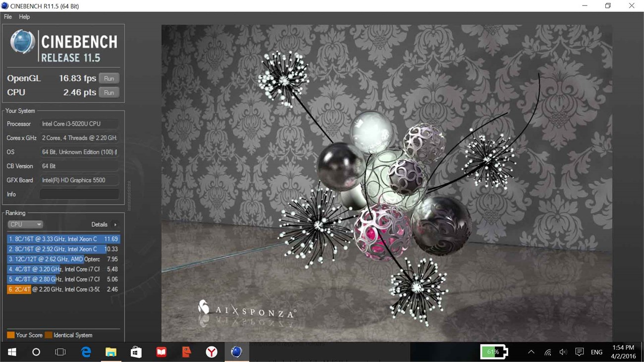This screenshot has height=362, width=644.
Task: Open the Action Center notifications icon
Action: click(579, 352)
